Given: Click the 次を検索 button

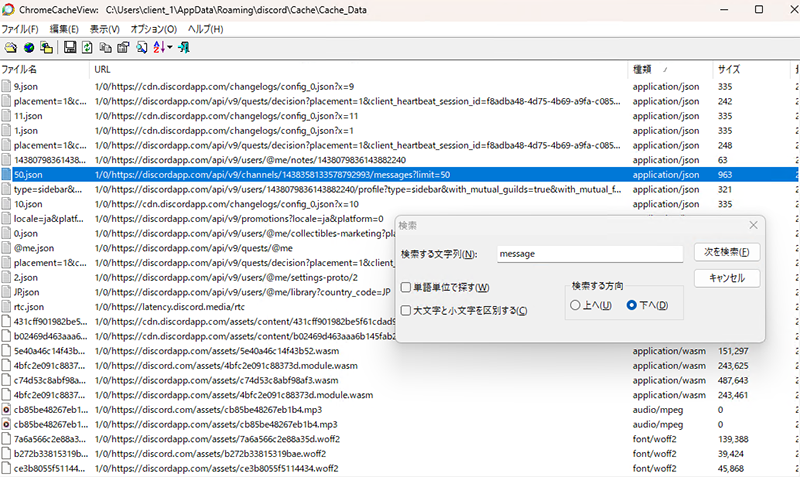Looking at the screenshot, I should point(726,252).
